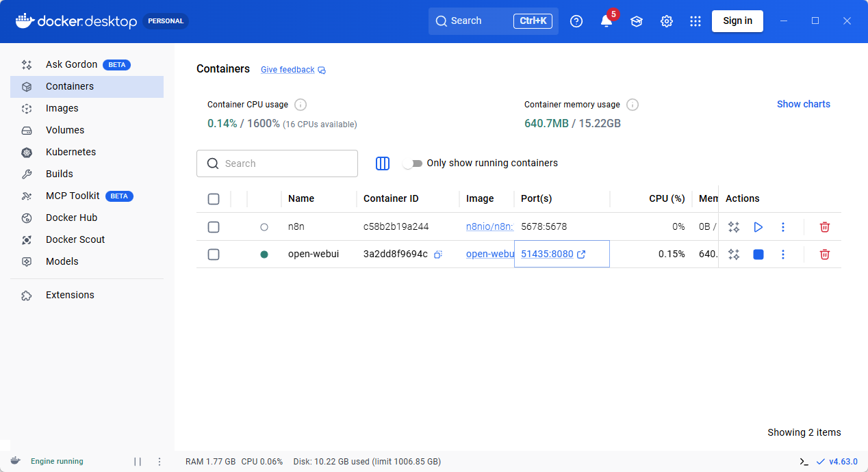Screen dimensions: 868x472
Task: Click the external link icon next to 51435:8080
Action: (x=581, y=254)
